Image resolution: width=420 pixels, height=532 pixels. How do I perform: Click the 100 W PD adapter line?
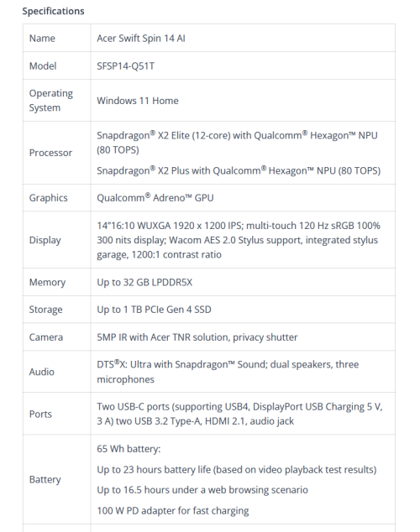coord(173,511)
